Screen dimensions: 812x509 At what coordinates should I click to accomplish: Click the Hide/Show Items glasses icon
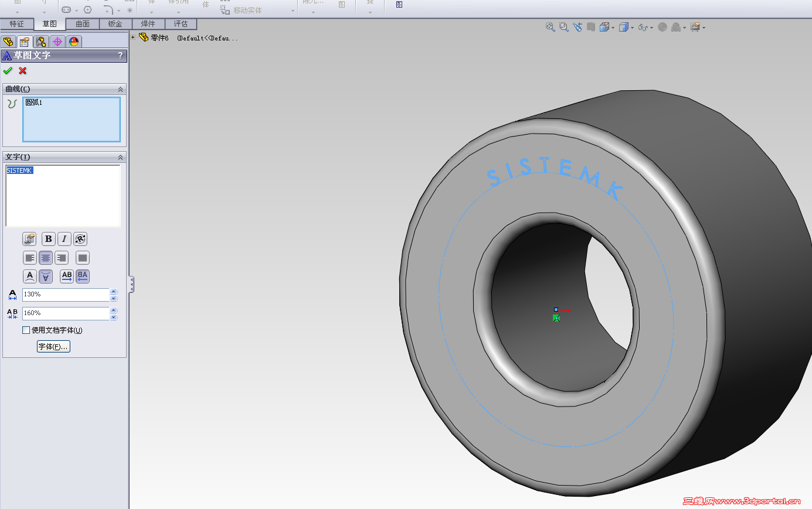(643, 27)
